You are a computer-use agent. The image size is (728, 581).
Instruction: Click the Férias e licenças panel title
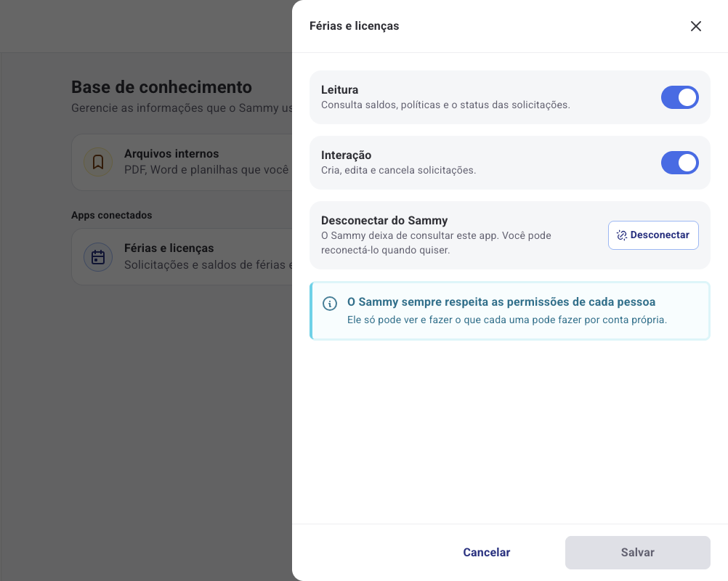pyautogui.click(x=355, y=26)
